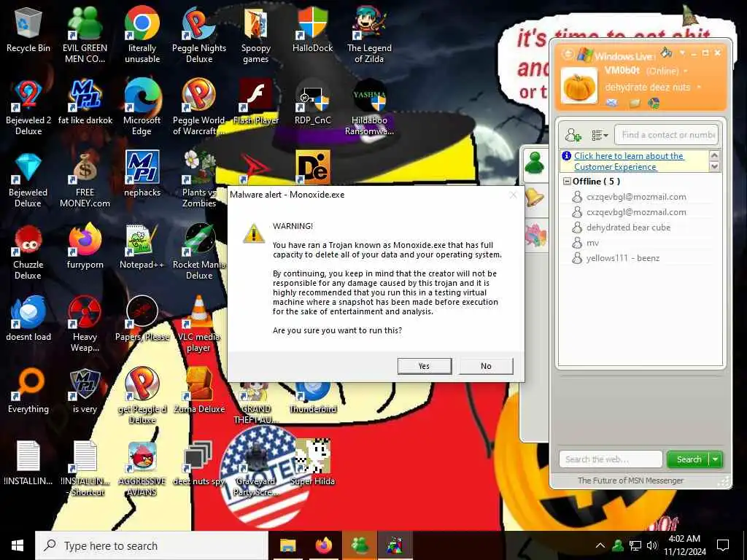Click the pumpkin display picture in Messenger
This screenshot has height=560, width=747.
tap(578, 86)
